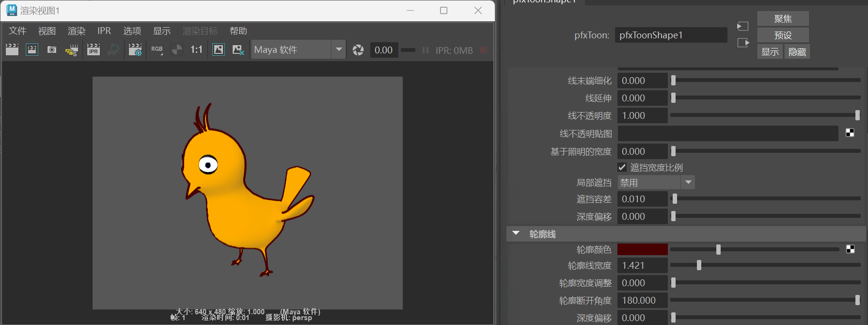This screenshot has width=868, height=325.
Task: Click the 轮廓宽度调整 0.000 field
Action: [x=643, y=283]
